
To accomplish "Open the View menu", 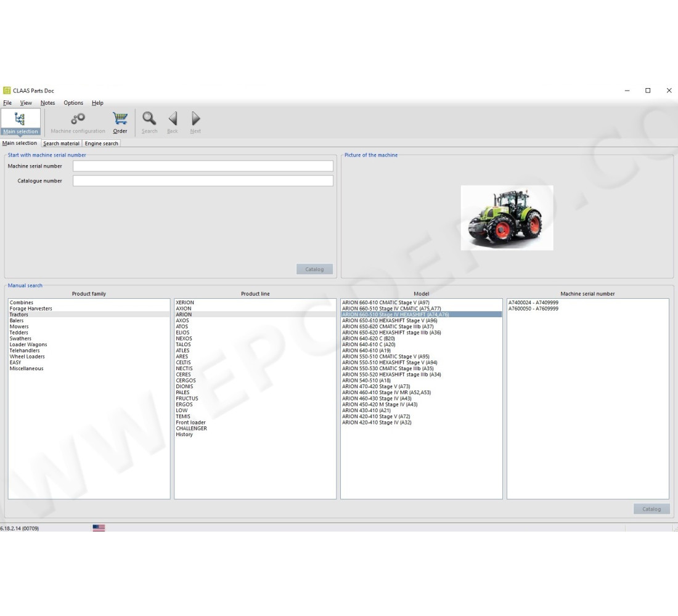I will (26, 103).
